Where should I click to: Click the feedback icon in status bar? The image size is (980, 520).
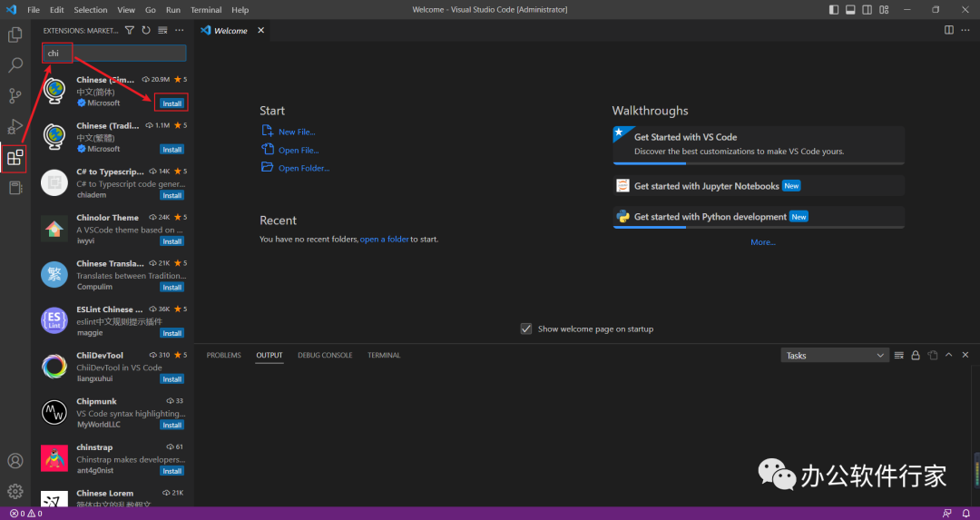click(947, 514)
